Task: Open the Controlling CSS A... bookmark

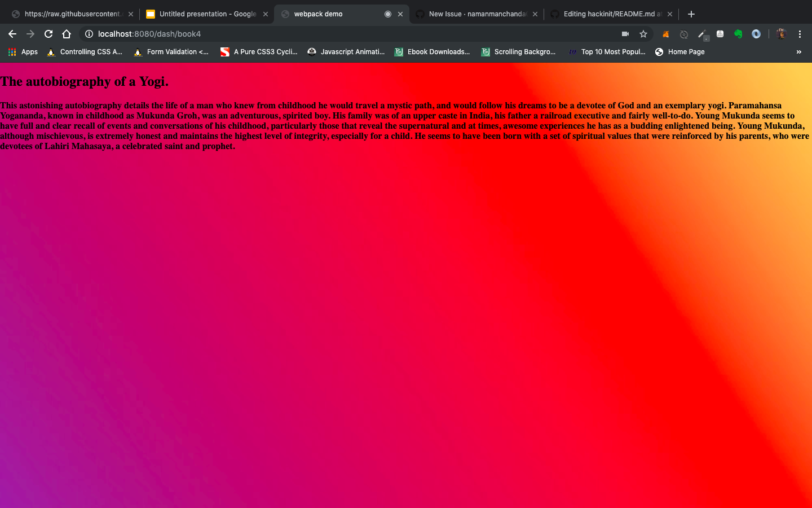Action: pos(85,52)
